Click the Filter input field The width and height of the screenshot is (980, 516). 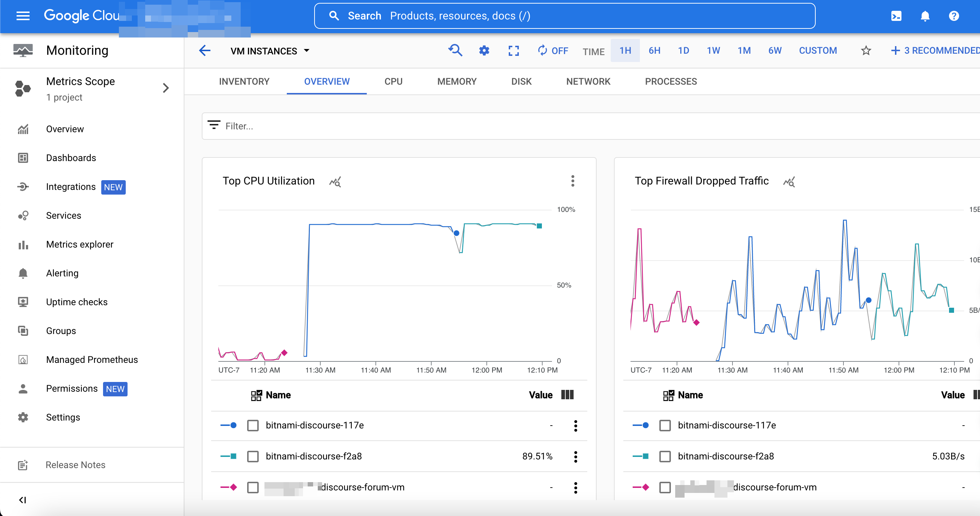coord(342,125)
